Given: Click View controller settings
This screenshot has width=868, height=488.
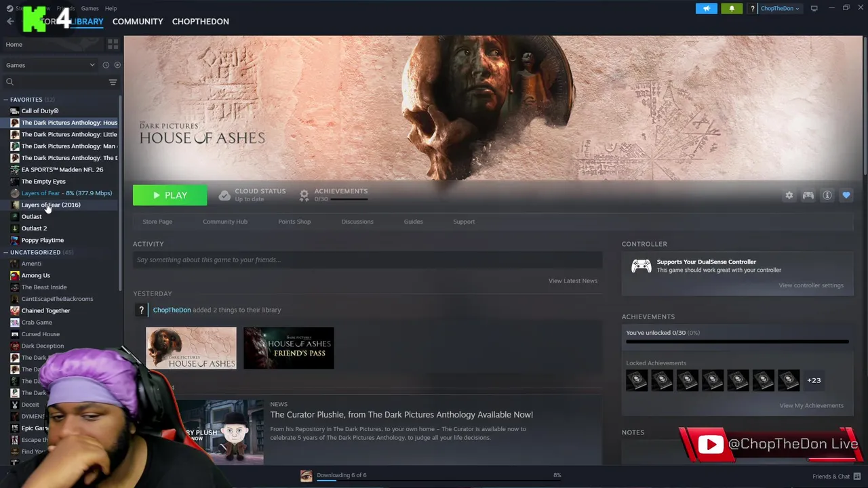Looking at the screenshot, I should (x=811, y=285).
